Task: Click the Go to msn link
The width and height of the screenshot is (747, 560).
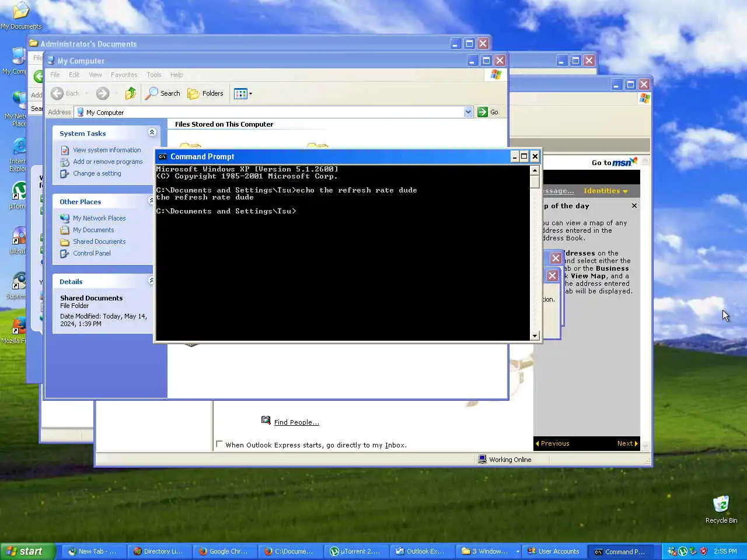Action: tap(614, 162)
